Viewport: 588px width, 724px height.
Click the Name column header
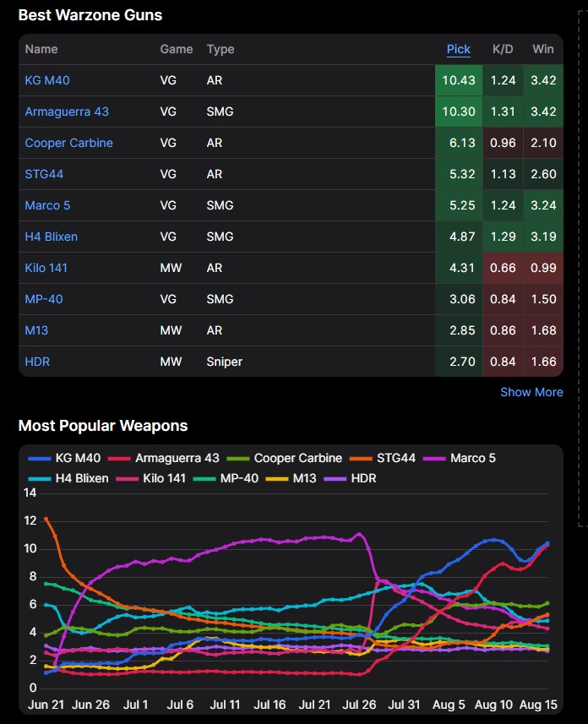click(x=41, y=49)
